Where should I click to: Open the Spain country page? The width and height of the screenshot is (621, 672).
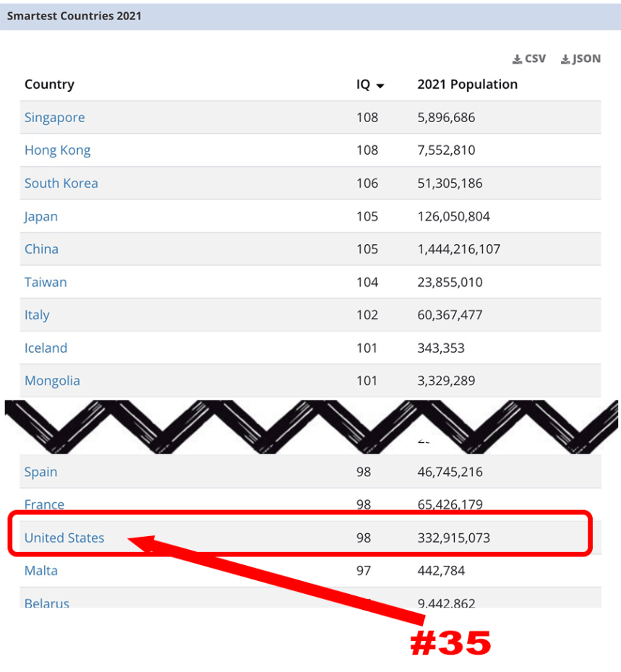40,472
